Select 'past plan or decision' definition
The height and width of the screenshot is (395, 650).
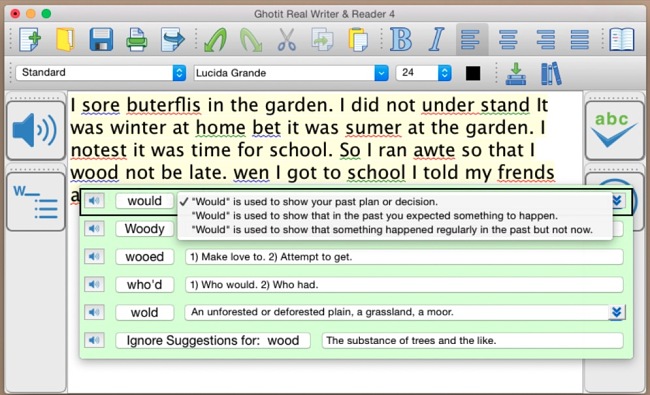pyautogui.click(x=394, y=202)
